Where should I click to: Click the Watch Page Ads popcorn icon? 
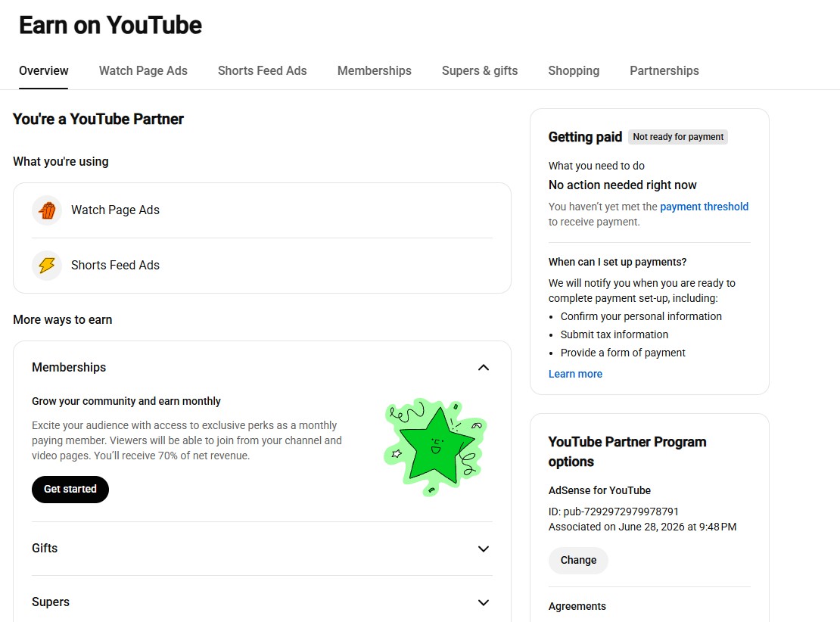pyautogui.click(x=47, y=210)
